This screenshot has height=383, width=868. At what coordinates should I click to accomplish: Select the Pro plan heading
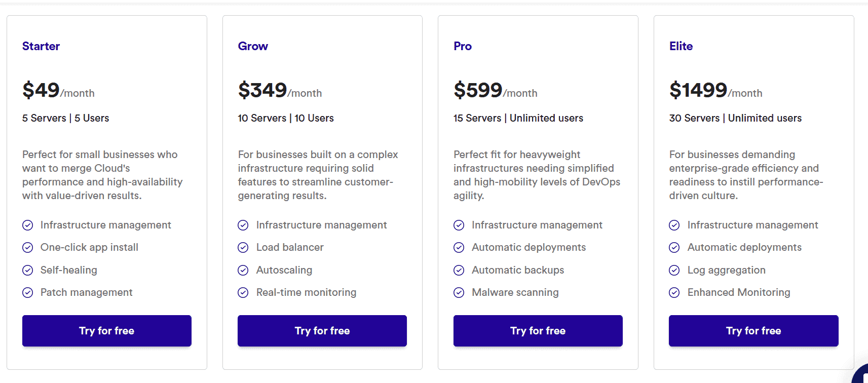point(463,46)
